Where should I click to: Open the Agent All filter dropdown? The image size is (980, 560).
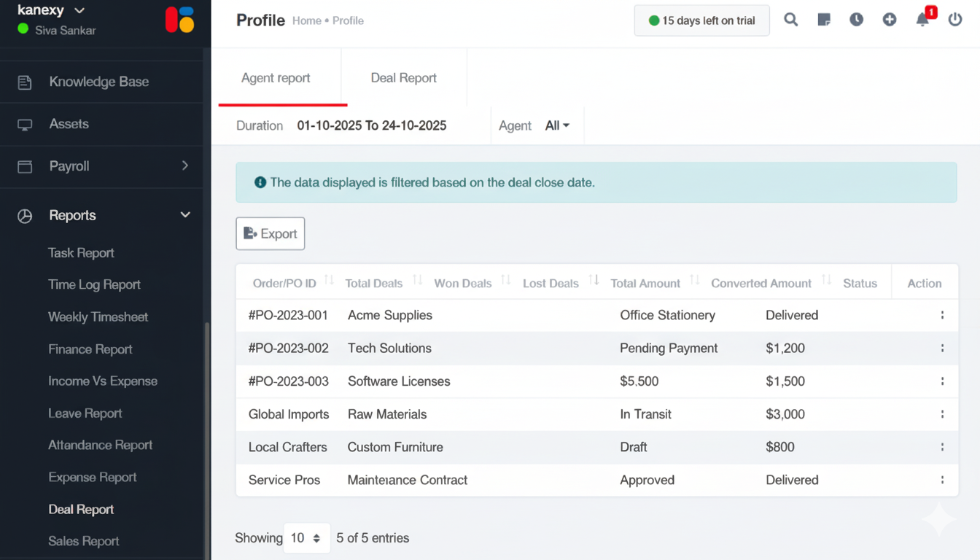(557, 125)
